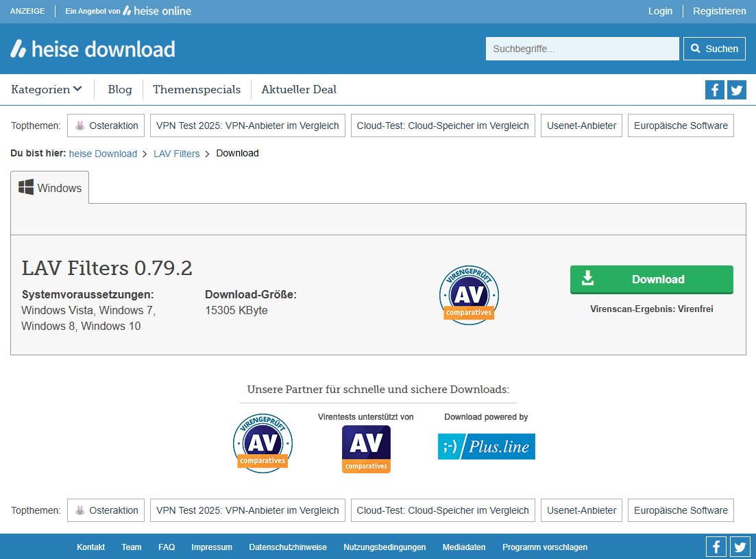Image resolution: width=756 pixels, height=559 pixels.
Task: Go to heise Download breadcrumb
Action: point(103,154)
